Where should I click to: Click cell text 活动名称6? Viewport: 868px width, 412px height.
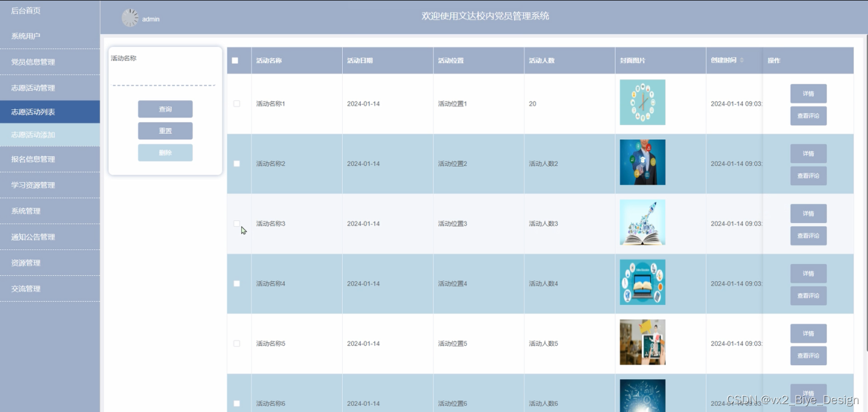point(270,403)
